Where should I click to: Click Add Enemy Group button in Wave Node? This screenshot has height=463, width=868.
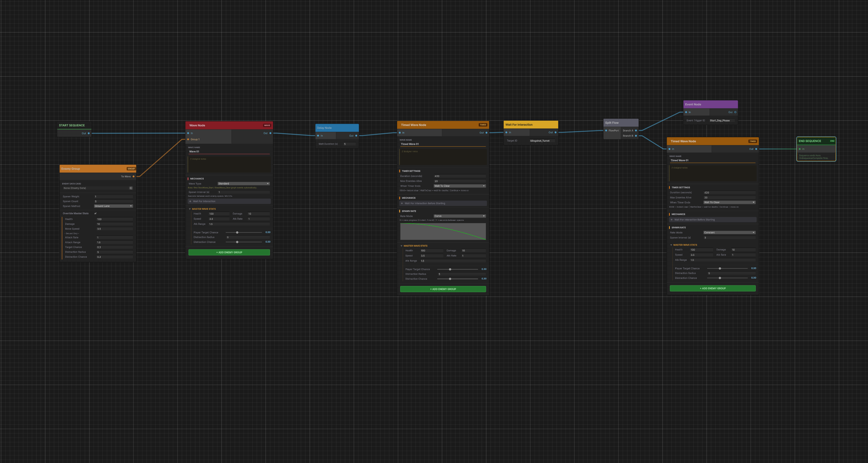tap(229, 252)
